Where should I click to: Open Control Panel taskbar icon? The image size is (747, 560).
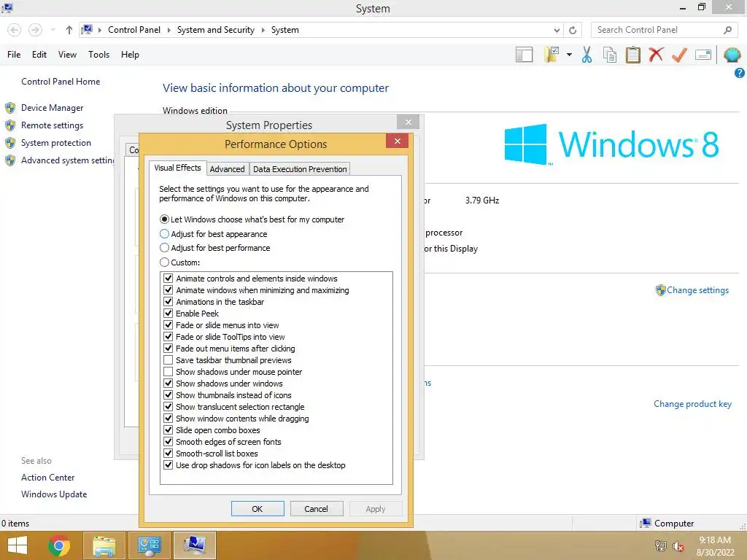(x=150, y=545)
